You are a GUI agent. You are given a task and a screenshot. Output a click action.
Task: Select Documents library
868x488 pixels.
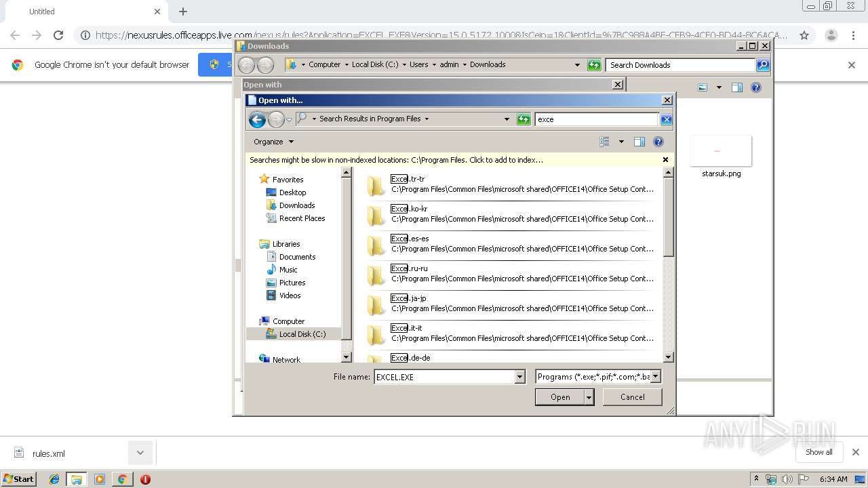coord(297,257)
